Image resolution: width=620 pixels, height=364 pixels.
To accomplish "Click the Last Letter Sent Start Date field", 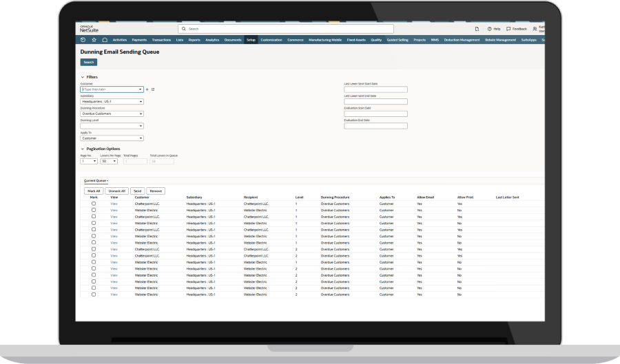I will [375, 89].
